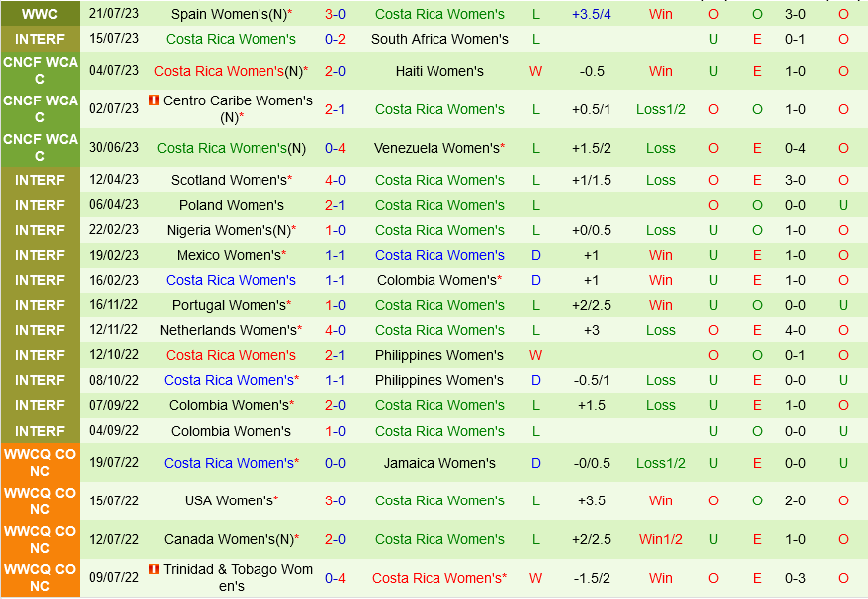Click Poland Women's team name
The width and height of the screenshot is (868, 599).
(231, 205)
